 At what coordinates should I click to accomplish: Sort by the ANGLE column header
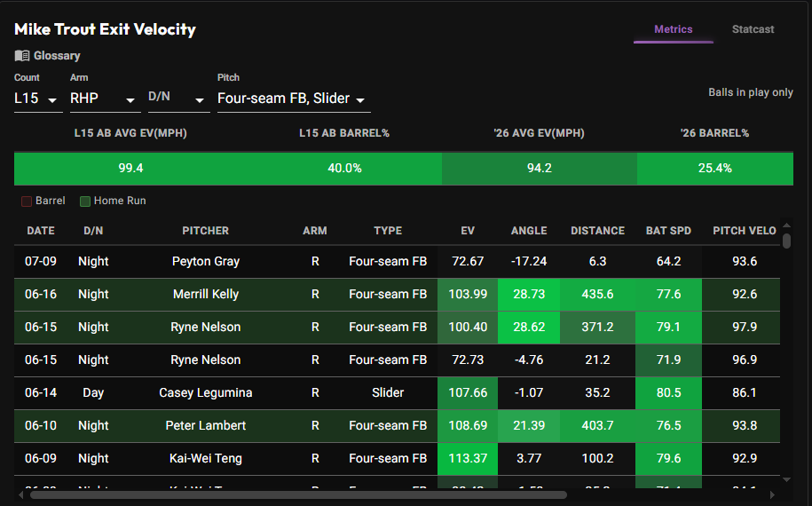coord(529,231)
